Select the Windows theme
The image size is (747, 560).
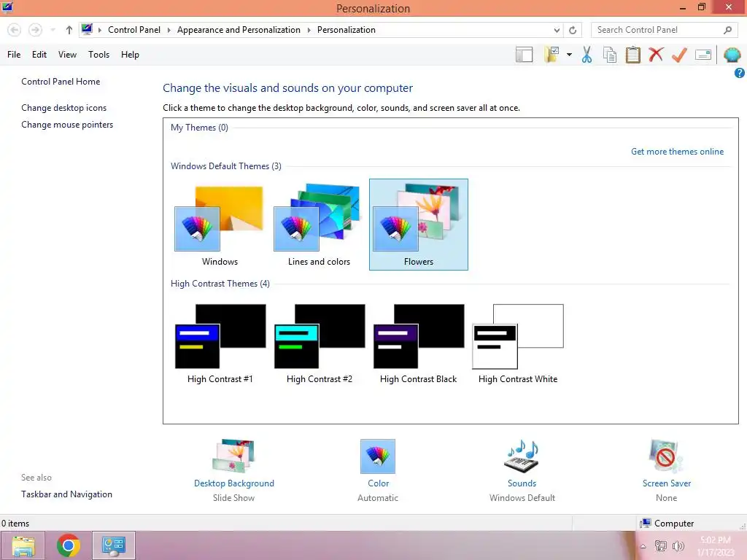pos(220,225)
